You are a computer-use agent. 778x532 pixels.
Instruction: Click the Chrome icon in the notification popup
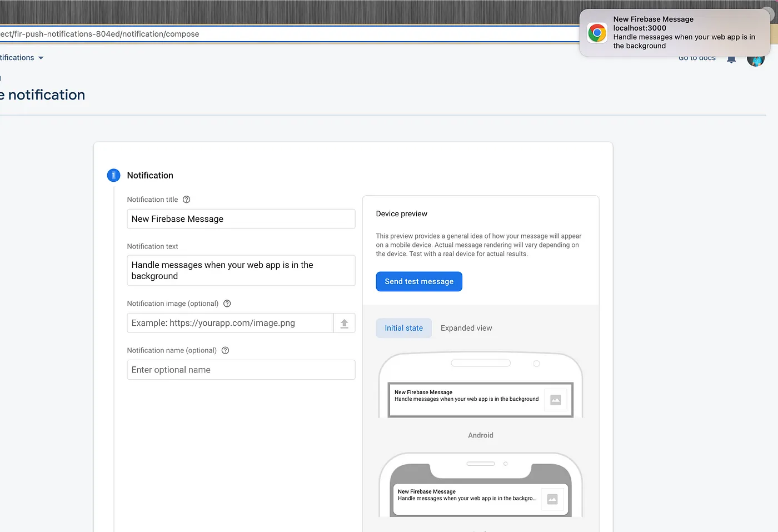coord(597,33)
